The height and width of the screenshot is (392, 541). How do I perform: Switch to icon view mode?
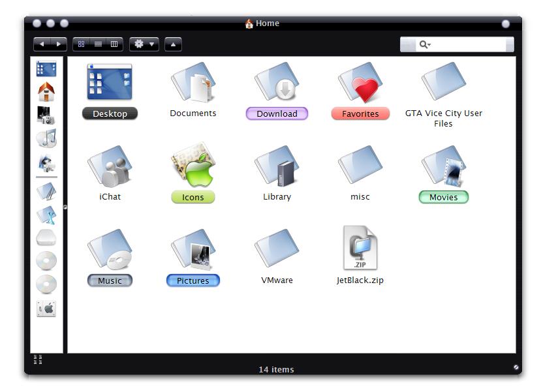(82, 44)
